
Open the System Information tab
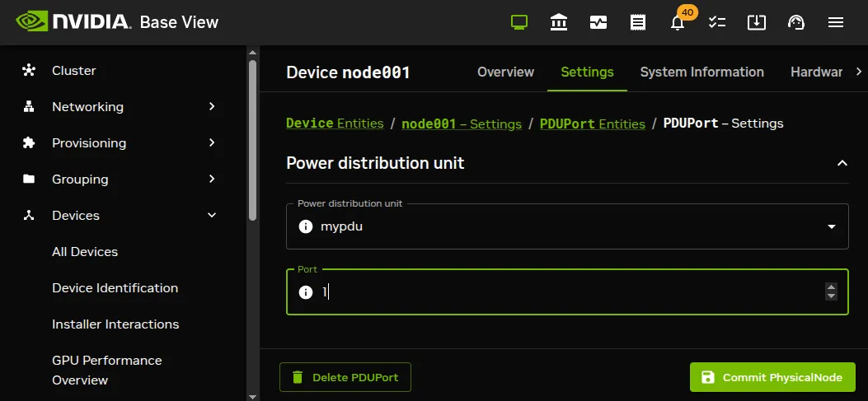tap(702, 72)
